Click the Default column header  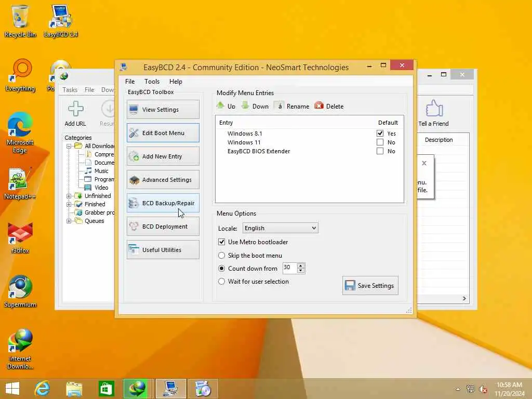(388, 123)
